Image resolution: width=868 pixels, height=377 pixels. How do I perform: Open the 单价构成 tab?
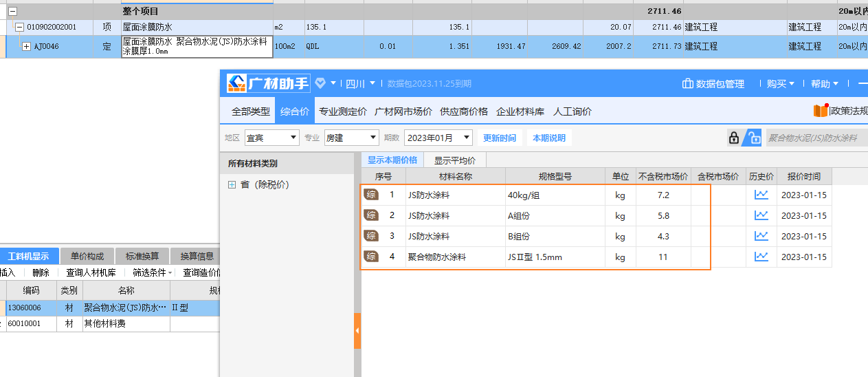click(x=87, y=257)
